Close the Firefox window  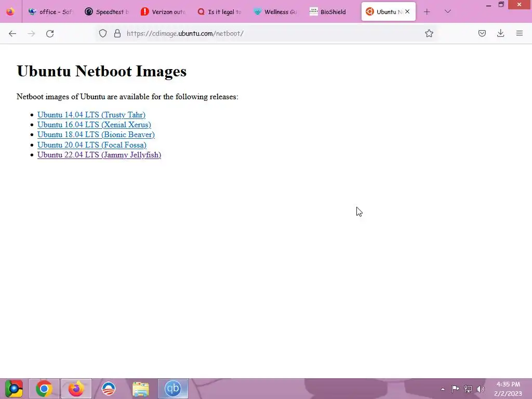click(x=520, y=5)
